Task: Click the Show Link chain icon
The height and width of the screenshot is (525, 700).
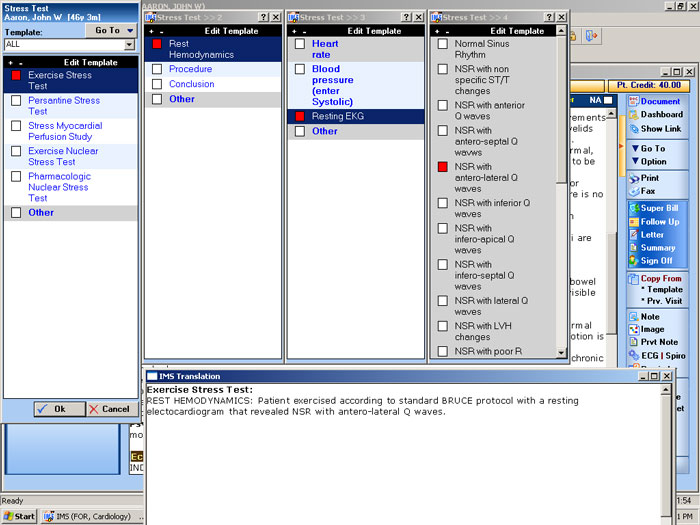Action: [633, 129]
